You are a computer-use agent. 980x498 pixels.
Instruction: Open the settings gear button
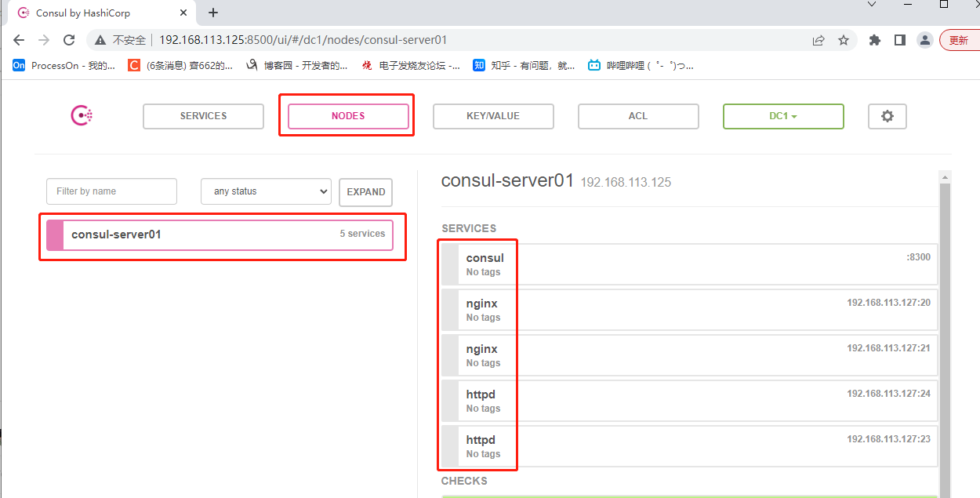click(887, 116)
